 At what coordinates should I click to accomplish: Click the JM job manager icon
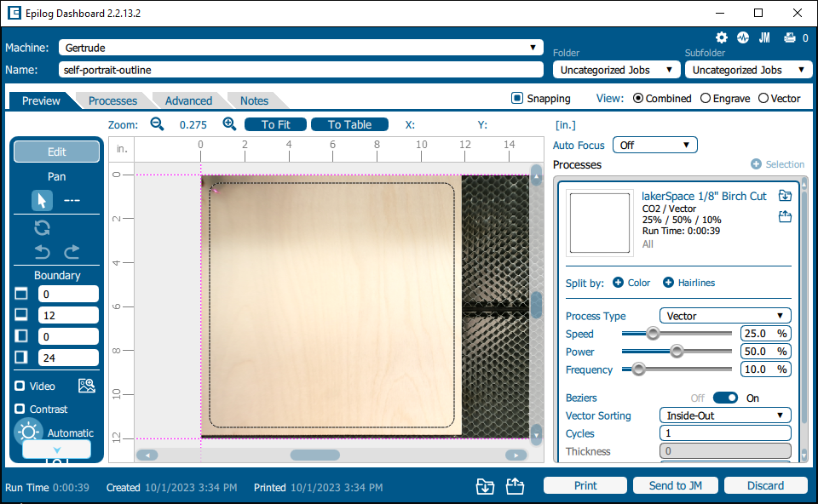[x=764, y=37]
